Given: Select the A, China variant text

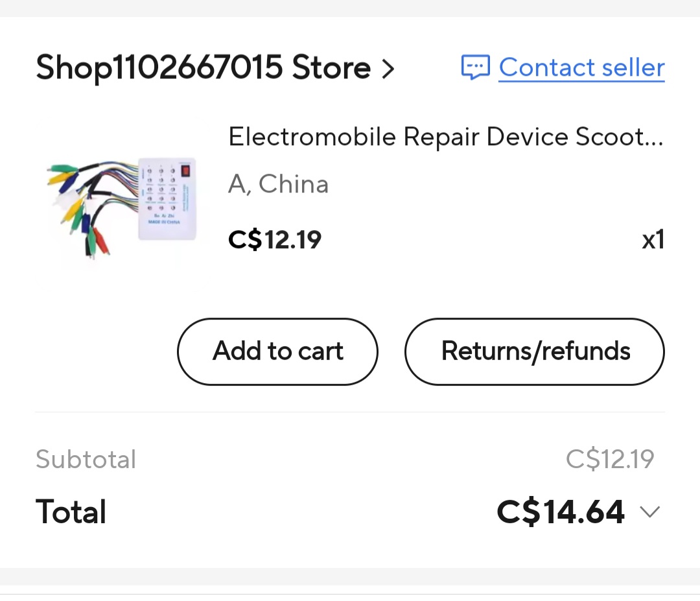Looking at the screenshot, I should click(278, 185).
